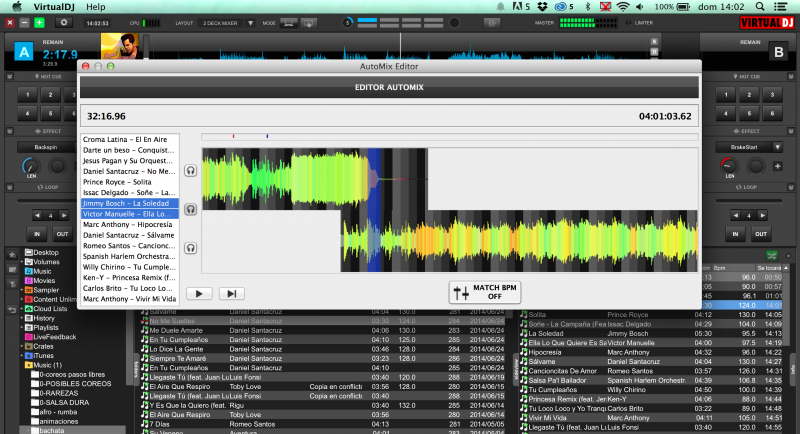Open settings with the gear icon
This screenshot has height=434, width=800.
(64, 23)
